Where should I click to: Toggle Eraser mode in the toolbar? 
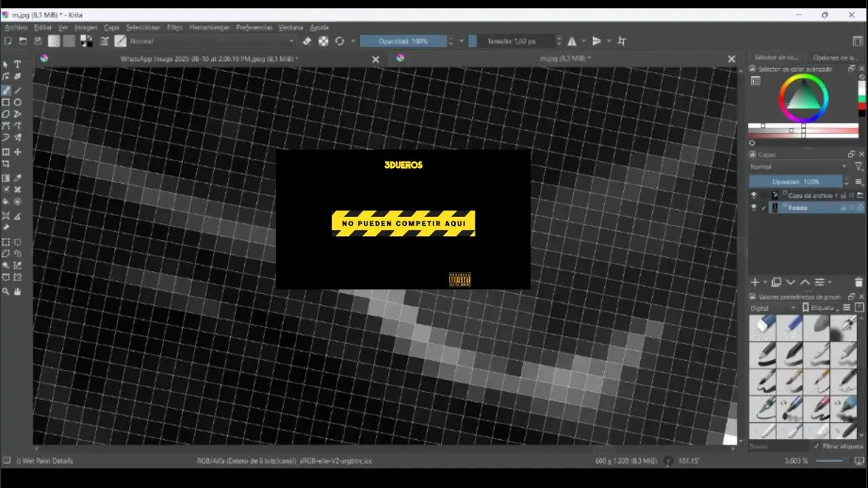[x=307, y=41]
